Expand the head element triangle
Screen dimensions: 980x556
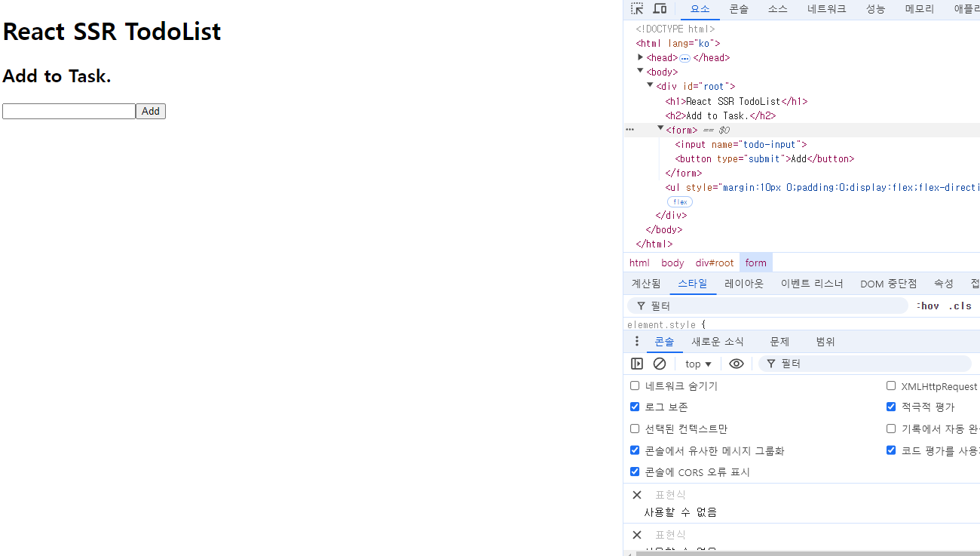pyautogui.click(x=641, y=57)
